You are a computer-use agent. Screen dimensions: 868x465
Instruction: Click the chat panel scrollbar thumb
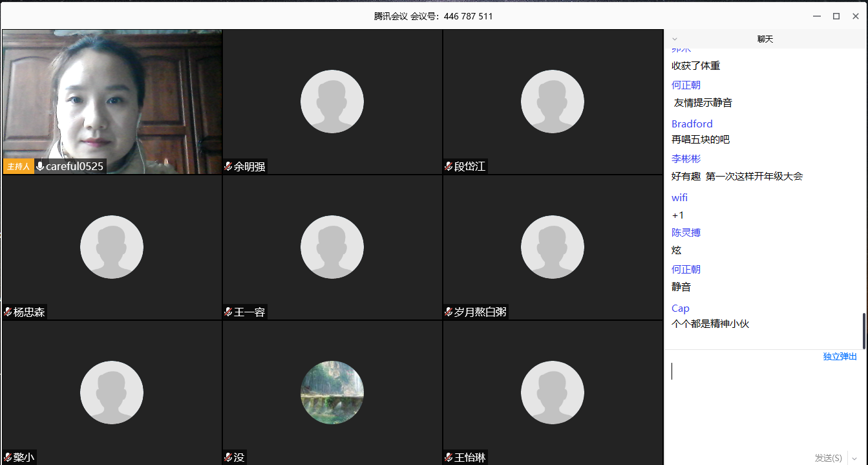(x=864, y=330)
